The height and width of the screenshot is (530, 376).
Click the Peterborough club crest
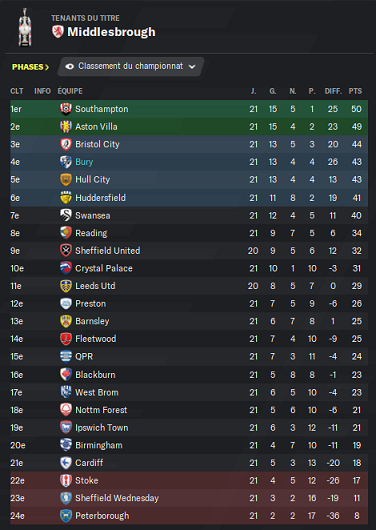tap(66, 516)
